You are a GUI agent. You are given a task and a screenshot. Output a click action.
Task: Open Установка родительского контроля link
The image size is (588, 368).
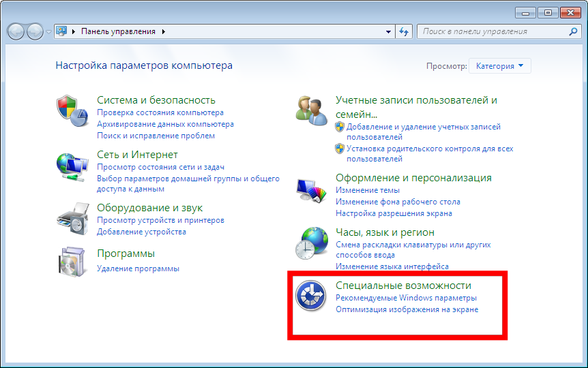tap(430, 153)
